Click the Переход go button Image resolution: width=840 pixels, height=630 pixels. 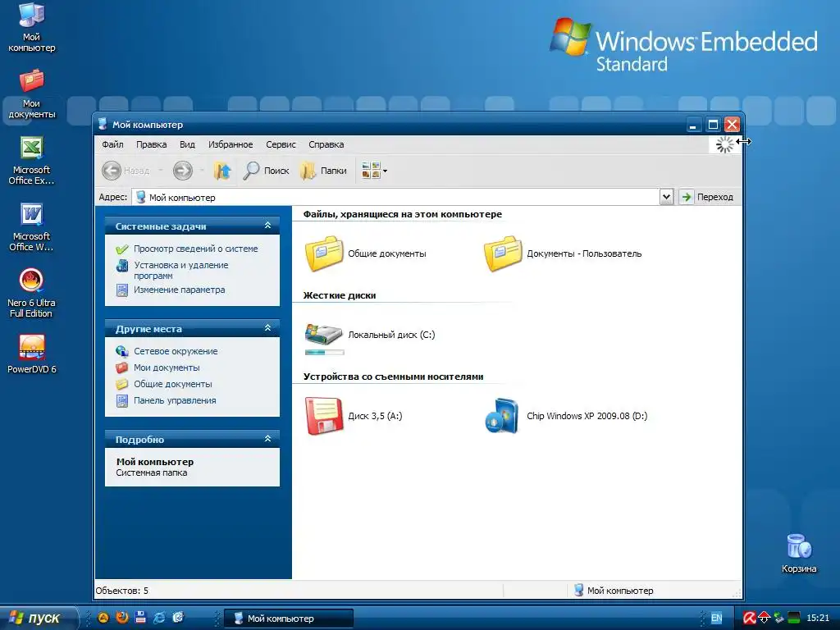click(707, 197)
